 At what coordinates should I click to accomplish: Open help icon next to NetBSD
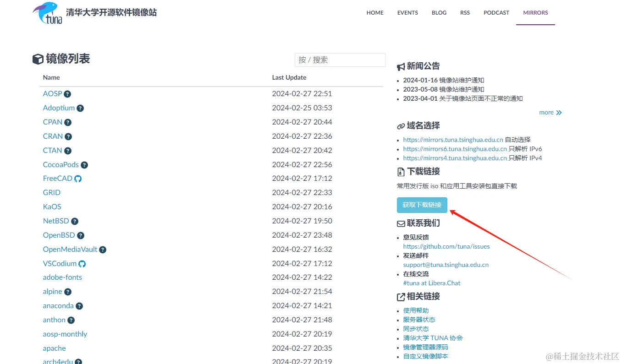point(75,221)
